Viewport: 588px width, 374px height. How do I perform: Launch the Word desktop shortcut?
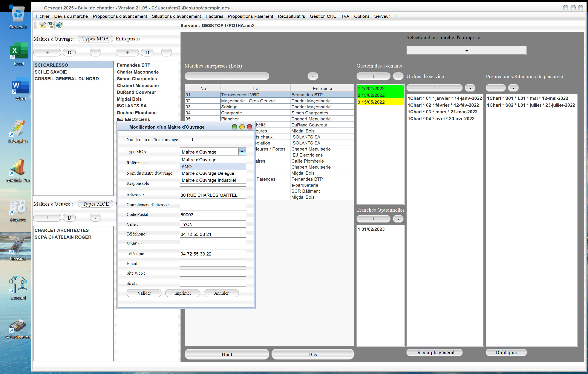click(x=20, y=89)
